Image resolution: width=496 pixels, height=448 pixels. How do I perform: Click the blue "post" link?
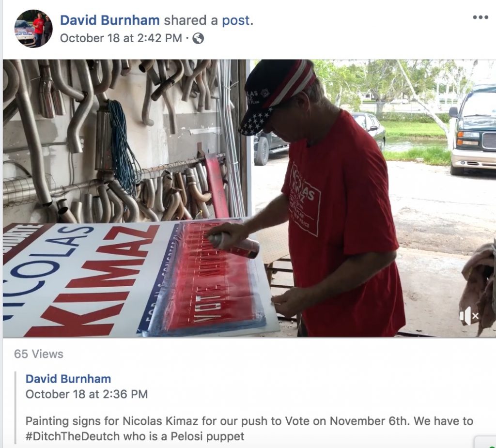coord(236,20)
